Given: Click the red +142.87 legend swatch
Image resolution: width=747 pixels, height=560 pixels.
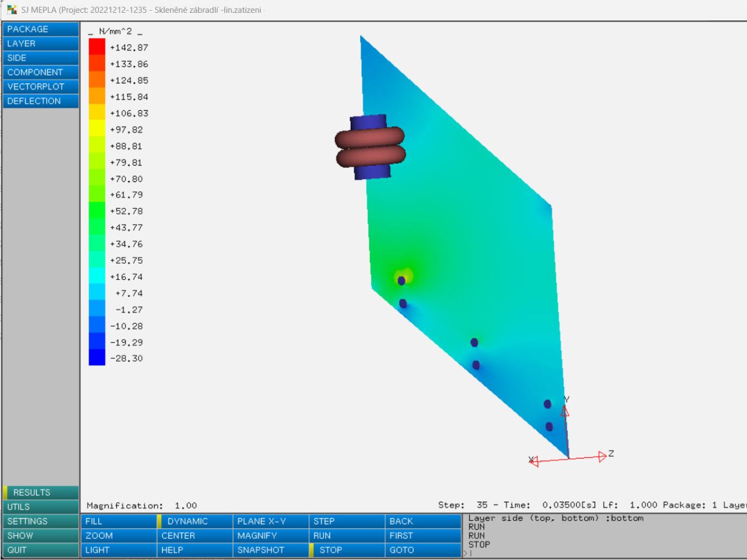Looking at the screenshot, I should (x=97, y=47).
